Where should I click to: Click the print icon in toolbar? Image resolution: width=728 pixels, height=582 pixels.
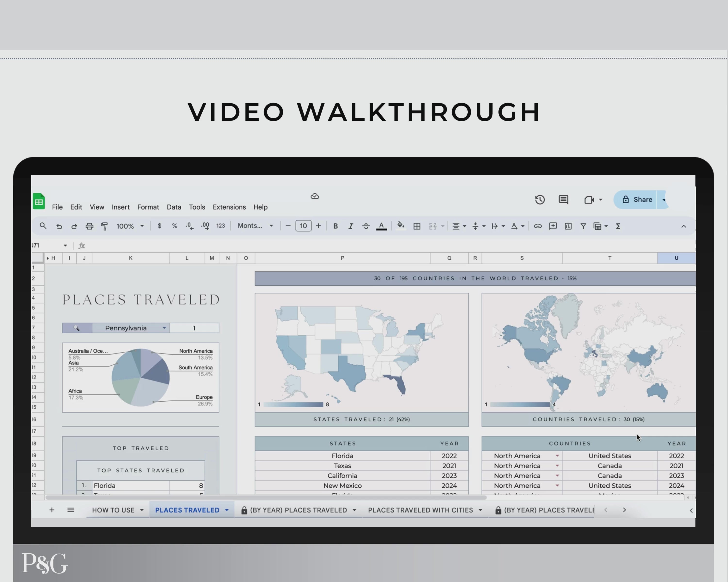89,226
